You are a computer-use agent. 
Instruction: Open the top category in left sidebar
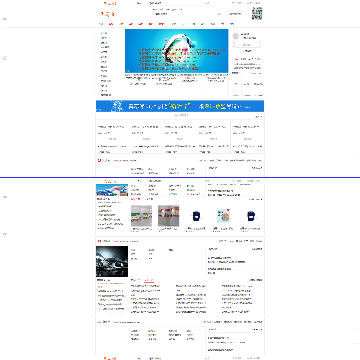(104, 33)
